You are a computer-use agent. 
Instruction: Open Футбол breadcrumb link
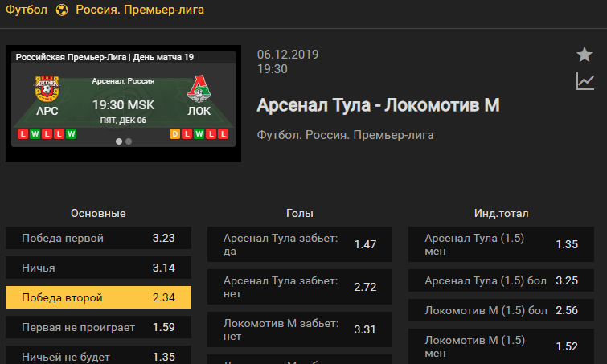point(27,10)
